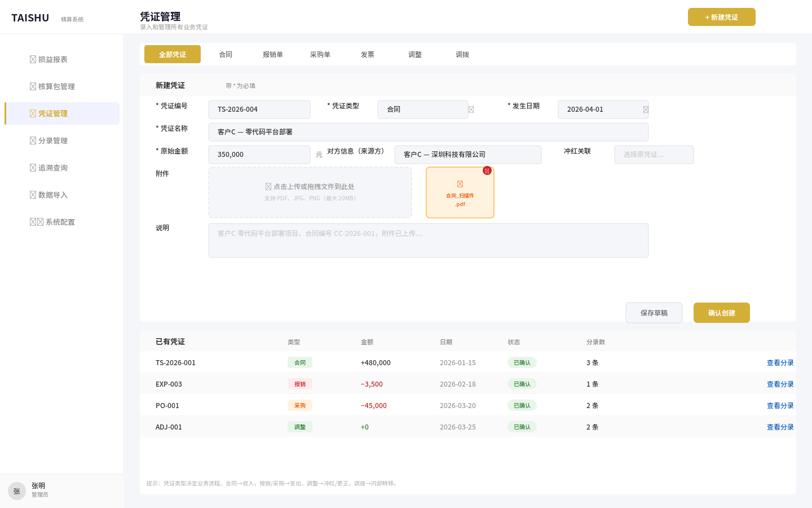Click the 说明 text area
Screen dimensions: 812x508
(429, 240)
